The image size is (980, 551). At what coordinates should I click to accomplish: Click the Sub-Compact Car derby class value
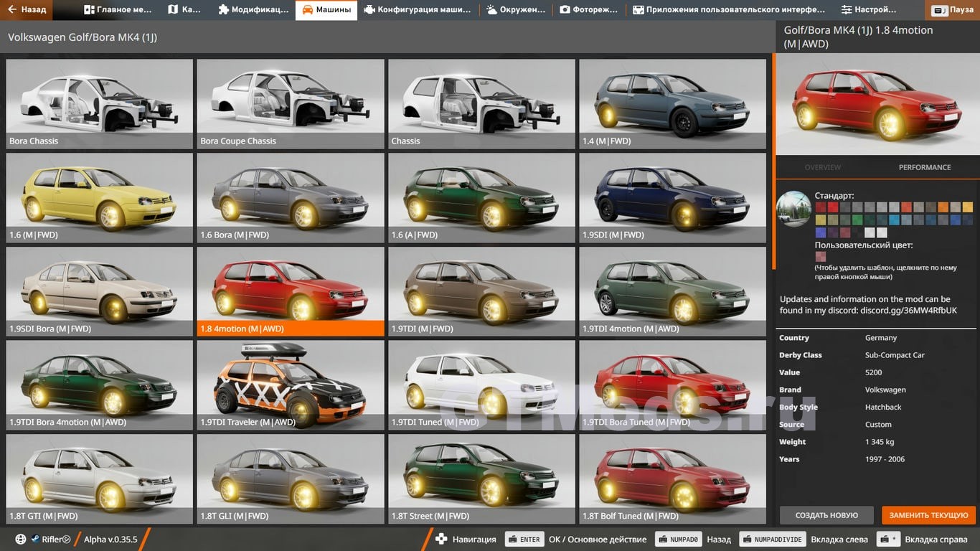click(895, 355)
